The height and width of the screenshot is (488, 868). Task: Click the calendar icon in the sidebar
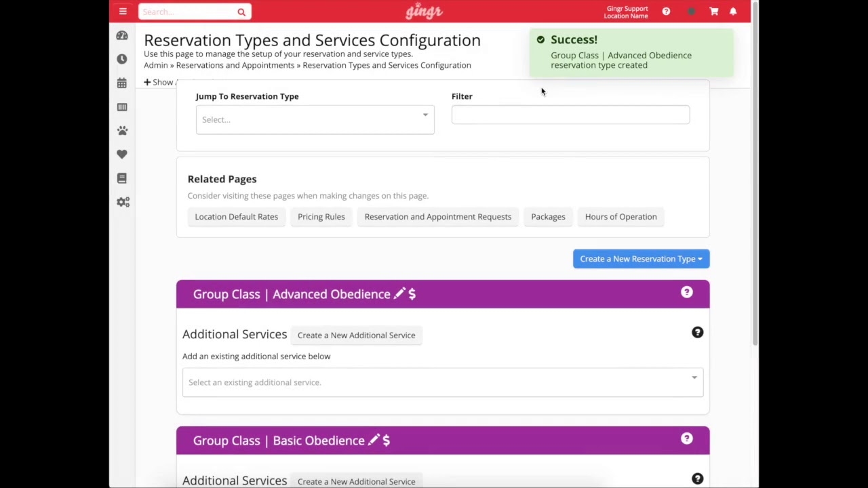click(122, 83)
